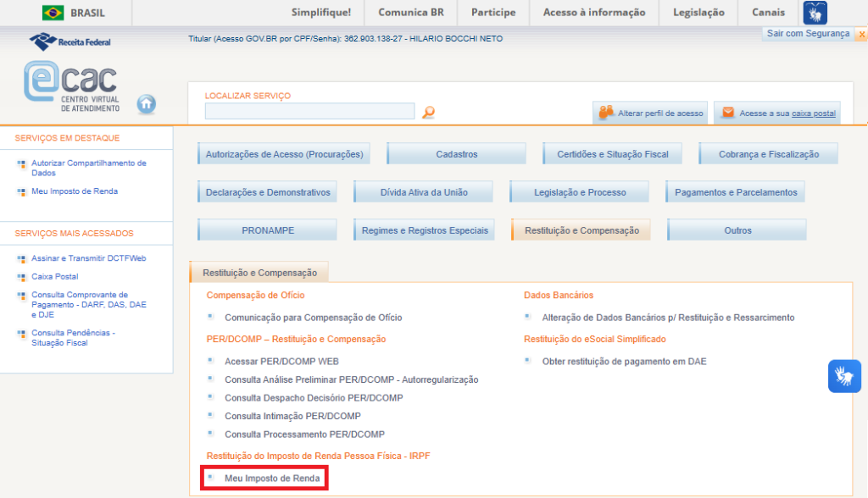The height and width of the screenshot is (498, 868).
Task: Open the VLibras accessibility icon in top bar
Action: click(x=815, y=13)
